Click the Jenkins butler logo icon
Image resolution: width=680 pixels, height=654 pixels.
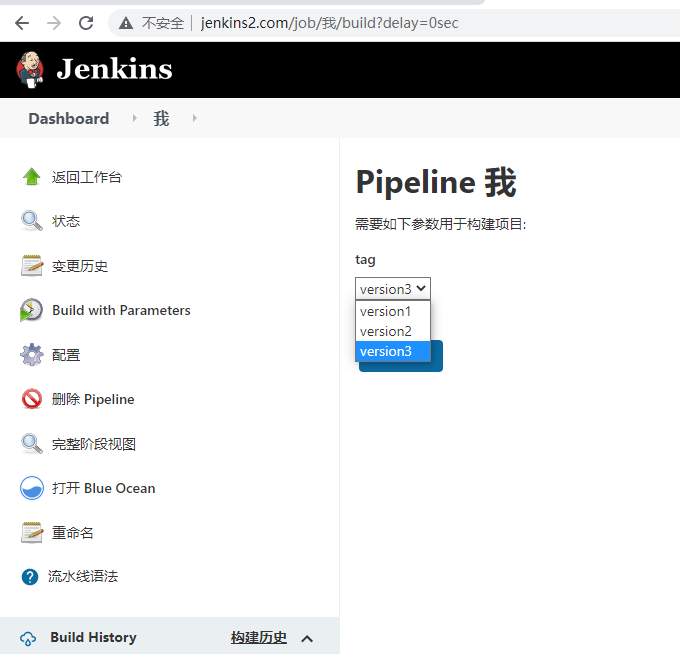click(30, 70)
